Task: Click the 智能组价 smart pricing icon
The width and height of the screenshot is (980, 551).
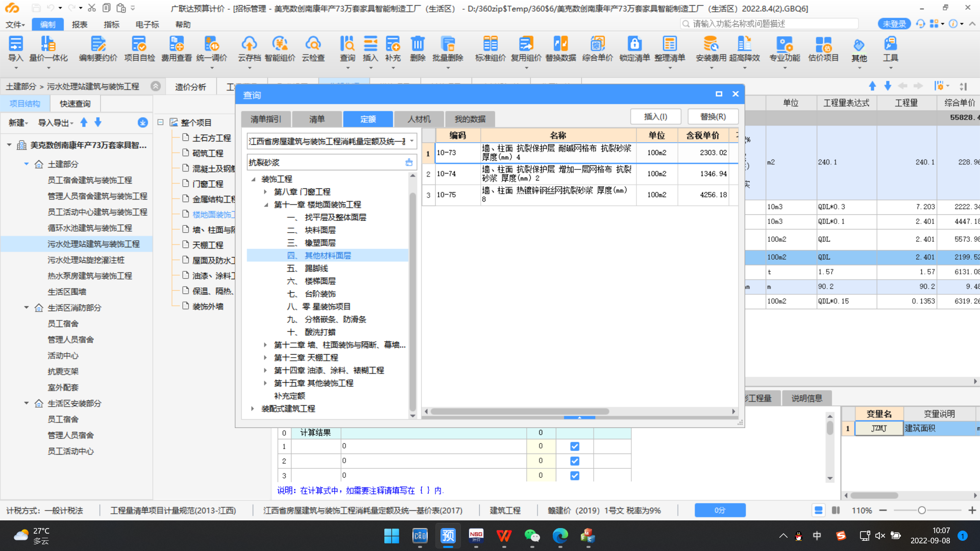Action: [x=280, y=49]
